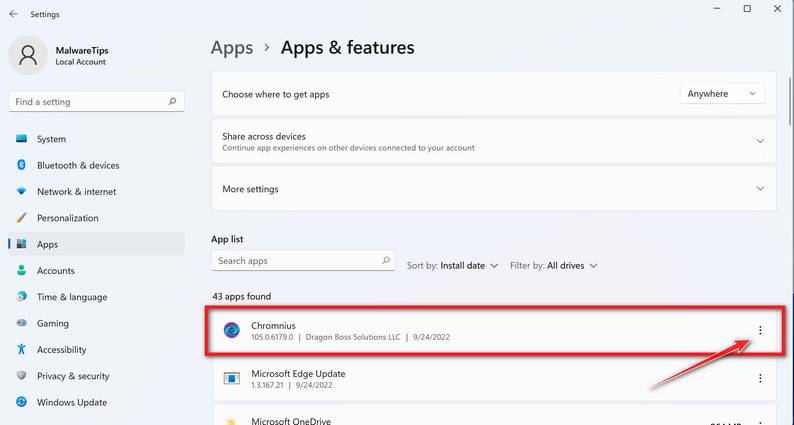Click the magnifier in Search apps box

386,260
